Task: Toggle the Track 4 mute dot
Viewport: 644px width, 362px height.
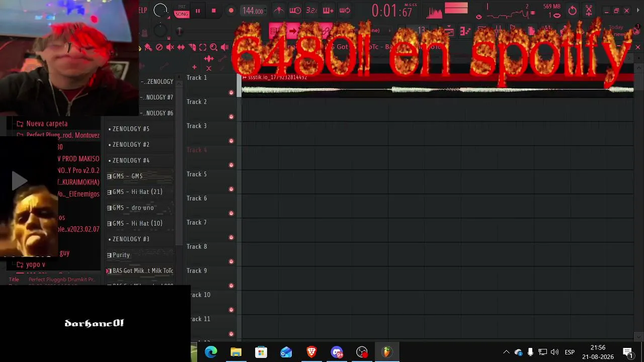Action: 231,165
